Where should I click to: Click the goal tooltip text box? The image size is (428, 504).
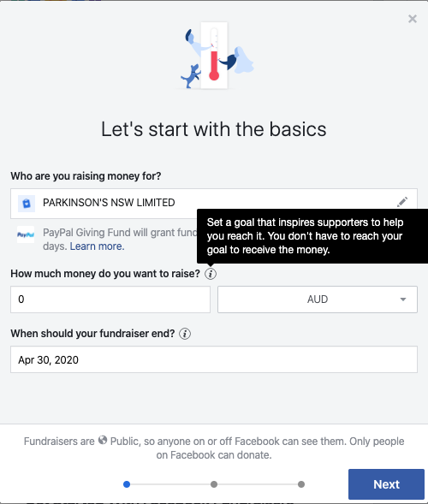tap(312, 236)
